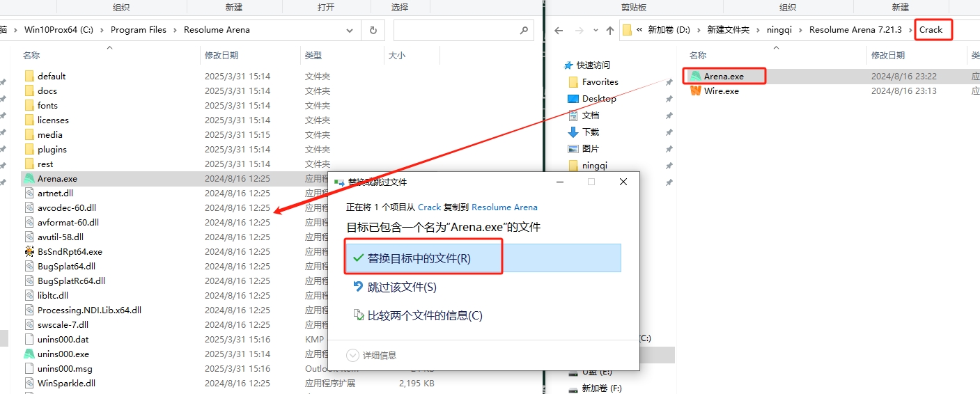Screen dimensions: 980x394
Task: Go back in the Crack window
Action: 558,30
